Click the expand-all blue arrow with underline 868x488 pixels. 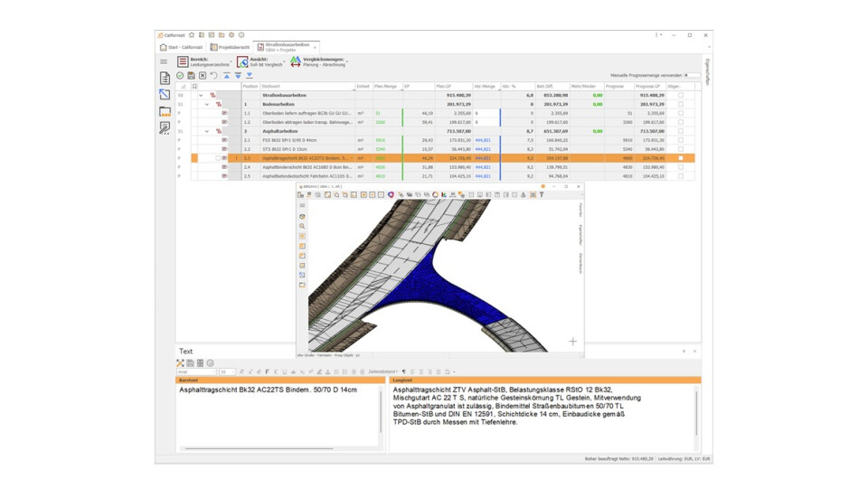click(x=250, y=75)
